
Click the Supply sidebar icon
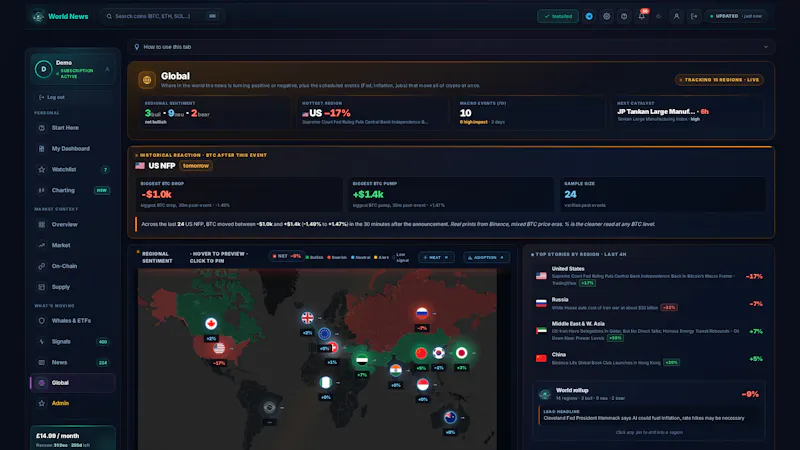(x=42, y=287)
